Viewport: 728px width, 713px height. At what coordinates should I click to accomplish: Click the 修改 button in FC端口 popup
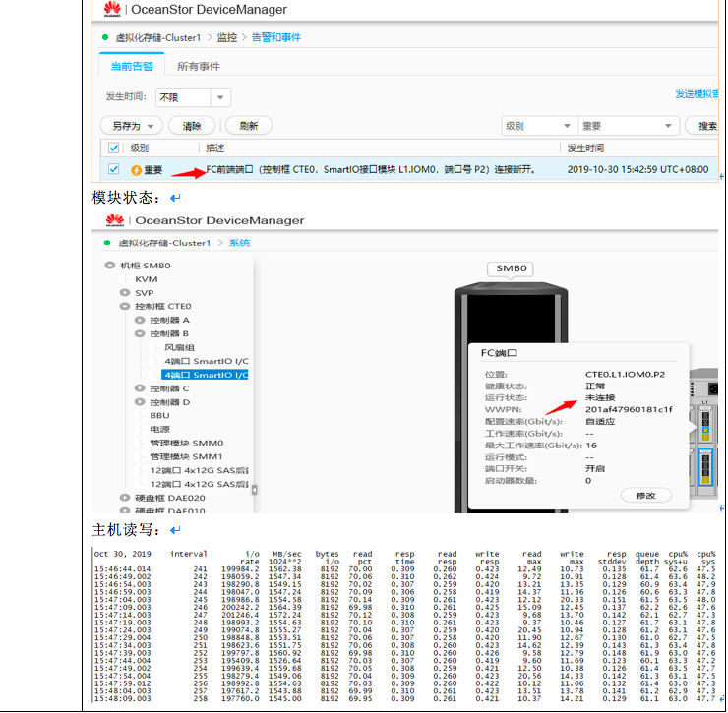pos(645,496)
